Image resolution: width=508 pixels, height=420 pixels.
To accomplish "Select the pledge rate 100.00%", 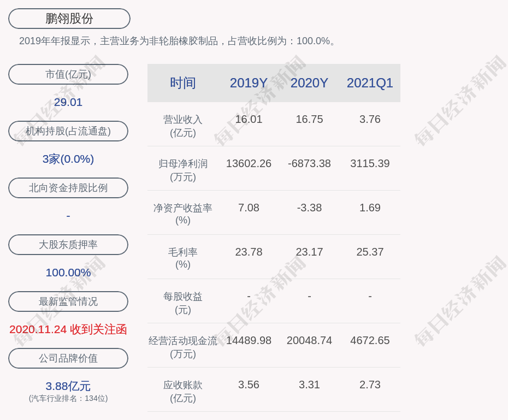I will pos(68,273).
